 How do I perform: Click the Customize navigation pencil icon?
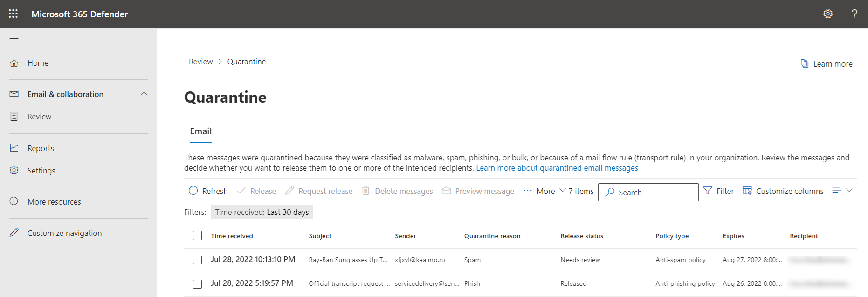[x=14, y=232]
